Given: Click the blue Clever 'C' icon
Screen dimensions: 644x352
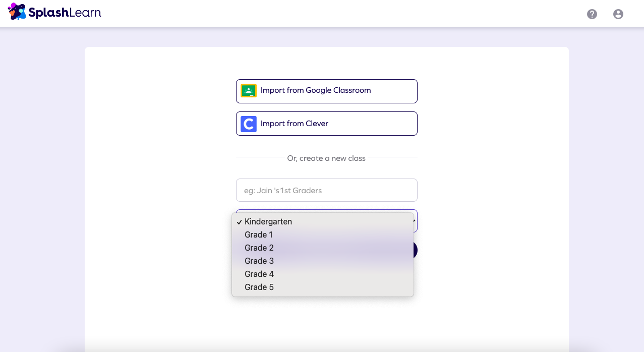Looking at the screenshot, I should coord(249,124).
